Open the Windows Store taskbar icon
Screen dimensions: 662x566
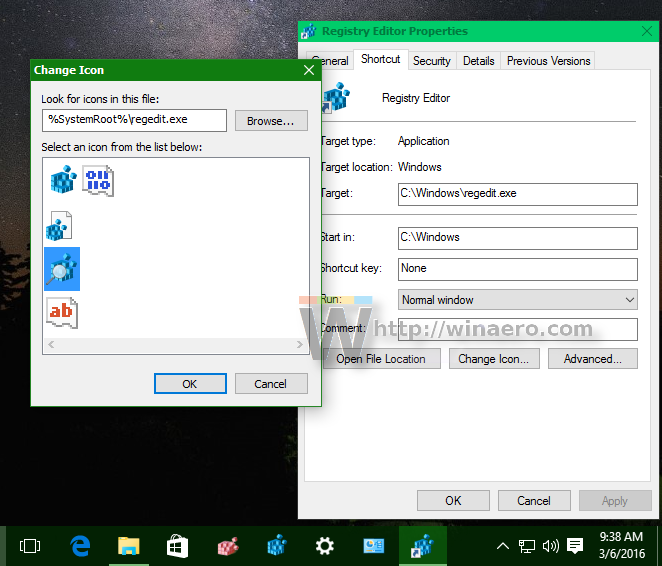click(x=177, y=546)
